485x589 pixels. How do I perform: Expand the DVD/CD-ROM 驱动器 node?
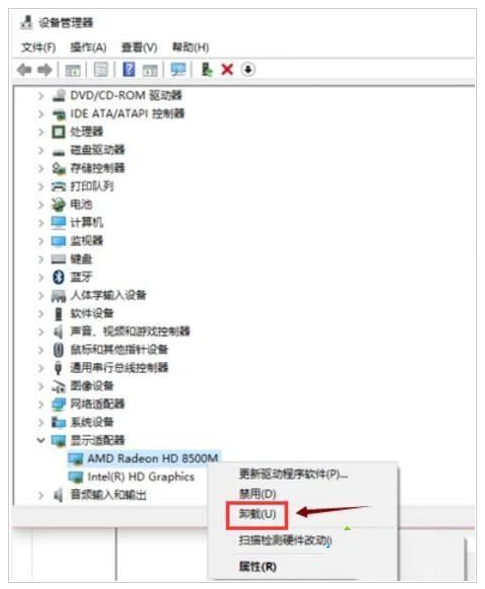pos(41,96)
